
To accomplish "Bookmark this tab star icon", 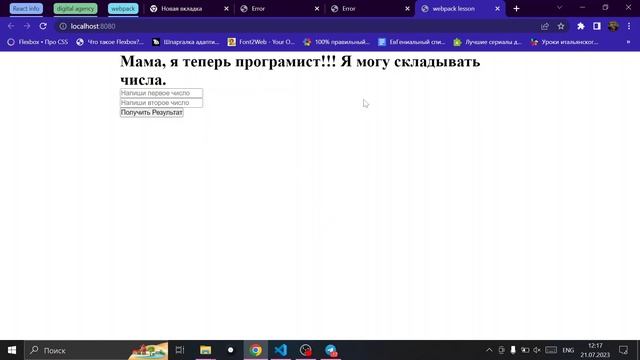I will pyautogui.click(x=561, y=26).
